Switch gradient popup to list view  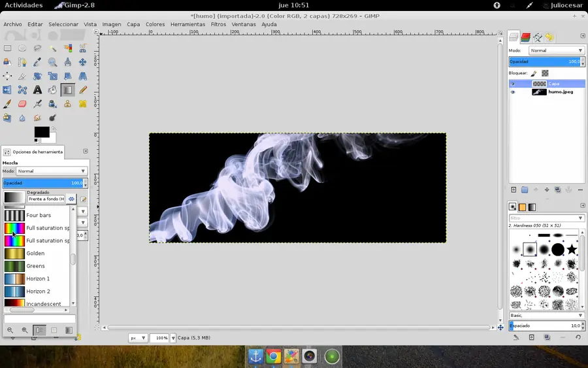click(x=40, y=331)
